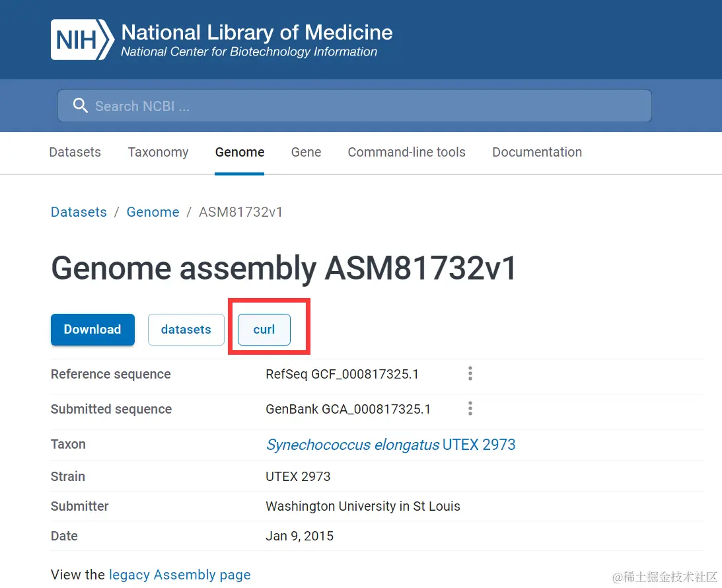Click the magnifying glass search icon
The height and width of the screenshot is (588, 722).
pos(80,106)
